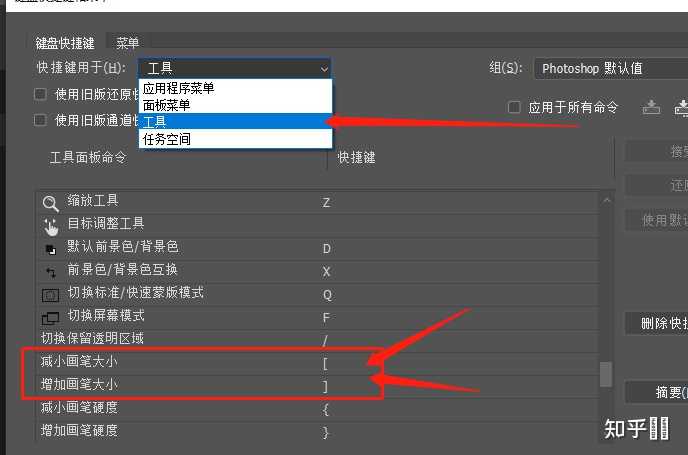Click shortcut F for screen mode
Screen dimensions: 688x455
326,318
